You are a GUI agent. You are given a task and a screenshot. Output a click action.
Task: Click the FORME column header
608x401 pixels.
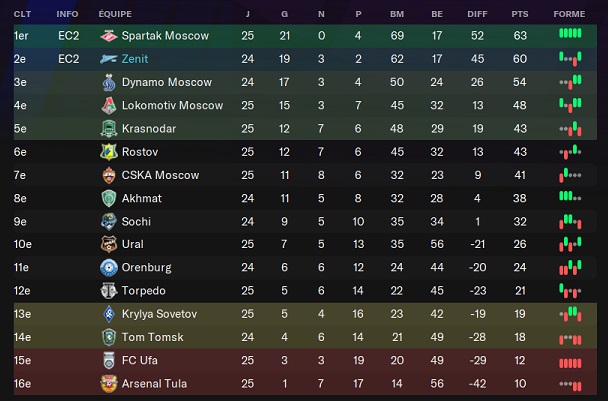click(569, 15)
